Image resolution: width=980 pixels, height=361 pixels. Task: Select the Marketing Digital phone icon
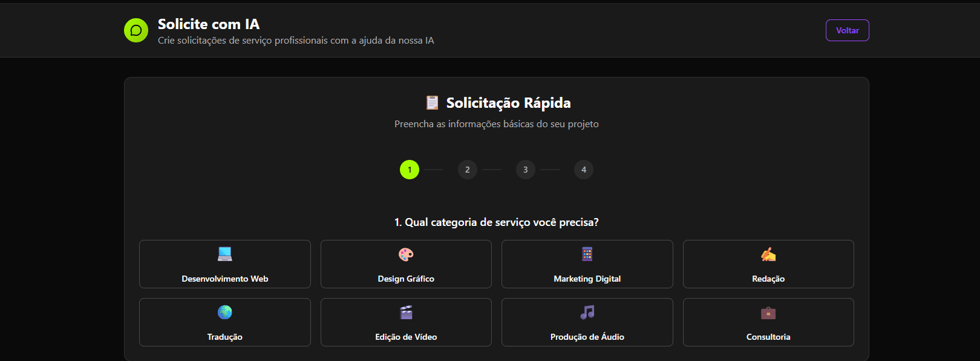pyautogui.click(x=587, y=254)
